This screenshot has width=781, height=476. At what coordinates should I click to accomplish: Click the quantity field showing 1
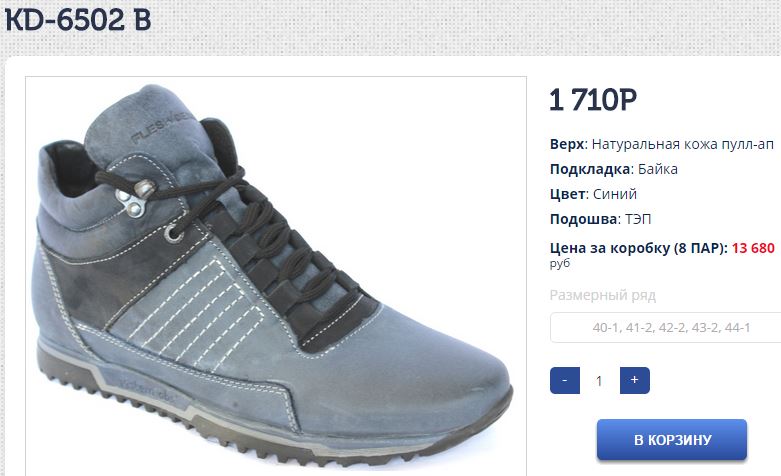(599, 381)
